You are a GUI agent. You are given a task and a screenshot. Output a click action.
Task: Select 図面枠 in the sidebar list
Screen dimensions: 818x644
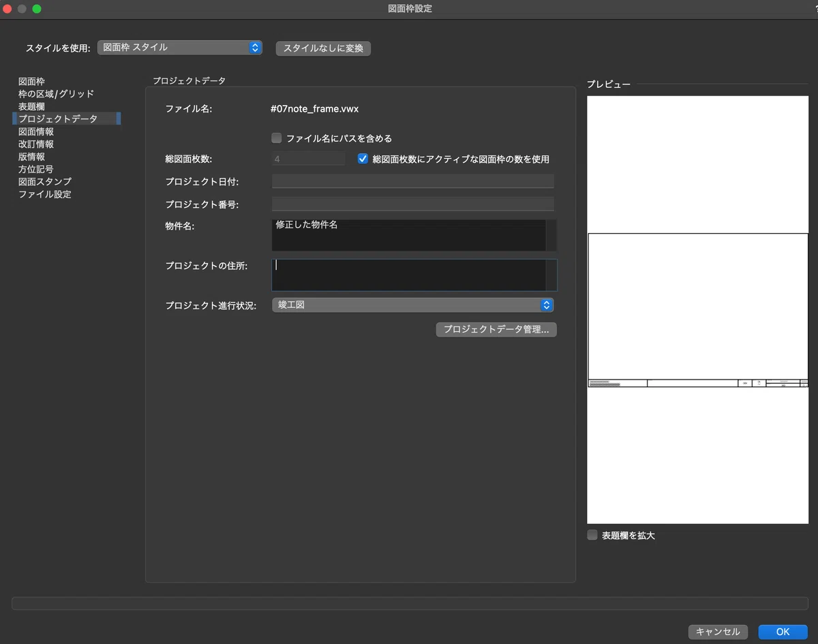coord(31,81)
